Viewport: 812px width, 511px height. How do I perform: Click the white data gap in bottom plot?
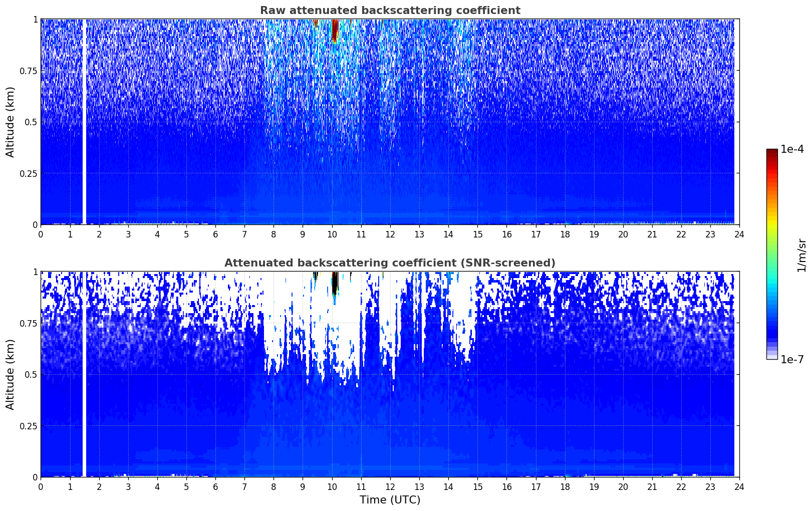pos(84,374)
